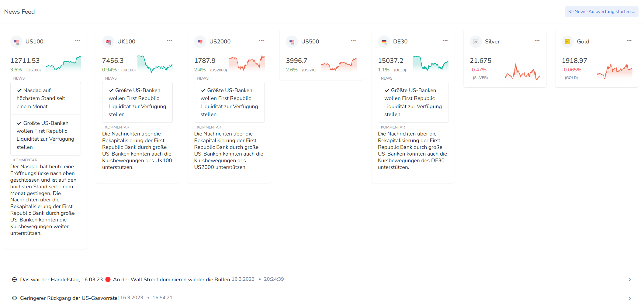Click the US2000 price sparkline chart

pos(247,63)
